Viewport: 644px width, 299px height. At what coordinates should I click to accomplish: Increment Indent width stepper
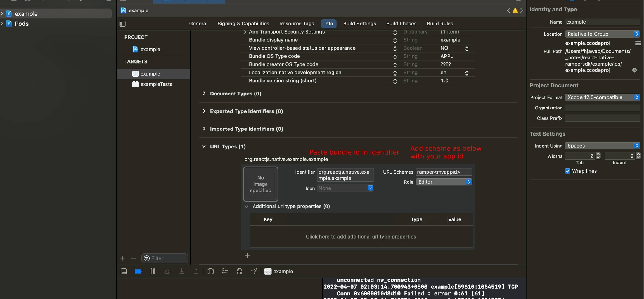pos(638,154)
